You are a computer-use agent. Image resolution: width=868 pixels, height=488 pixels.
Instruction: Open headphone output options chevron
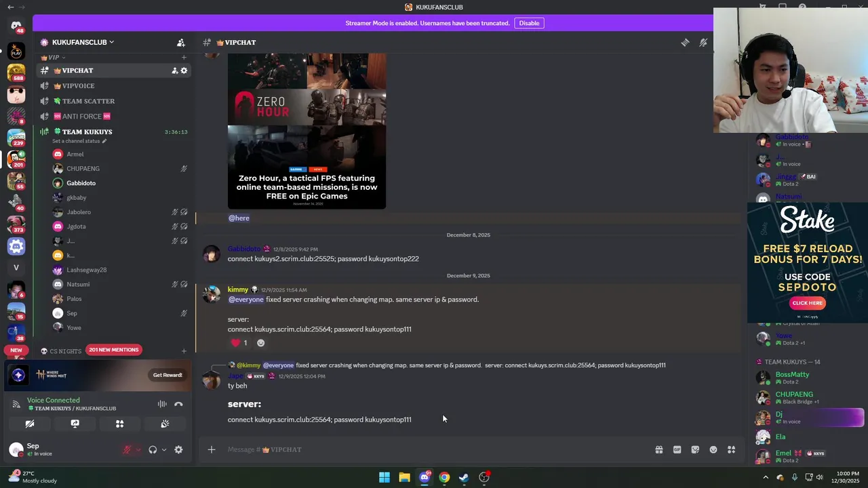[x=164, y=449]
